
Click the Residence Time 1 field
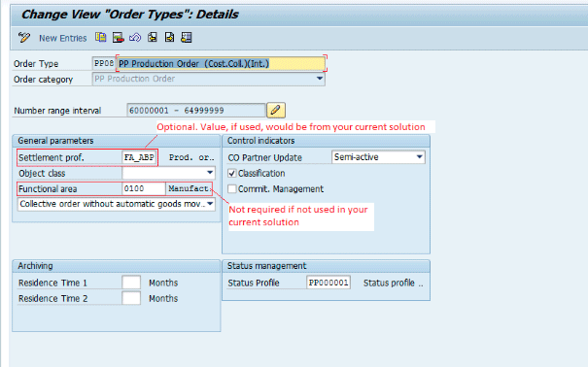point(131,283)
